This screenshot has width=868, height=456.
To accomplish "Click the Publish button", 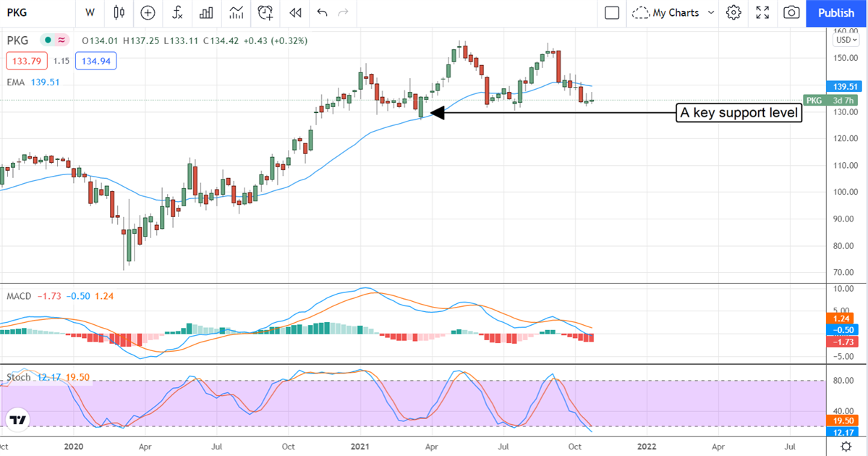I will click(835, 12).
